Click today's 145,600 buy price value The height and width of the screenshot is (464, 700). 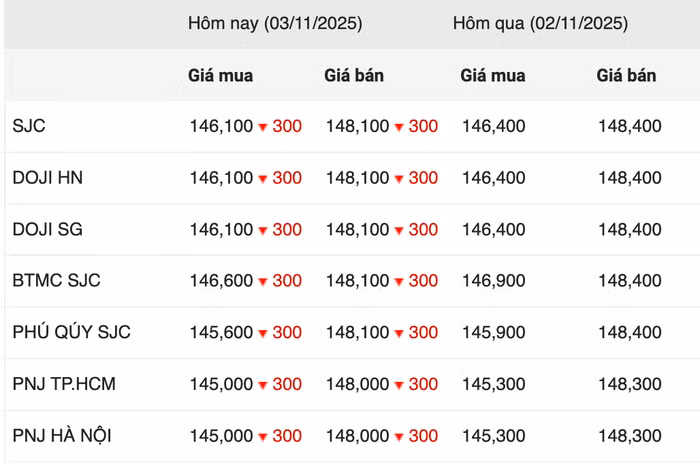point(221,333)
